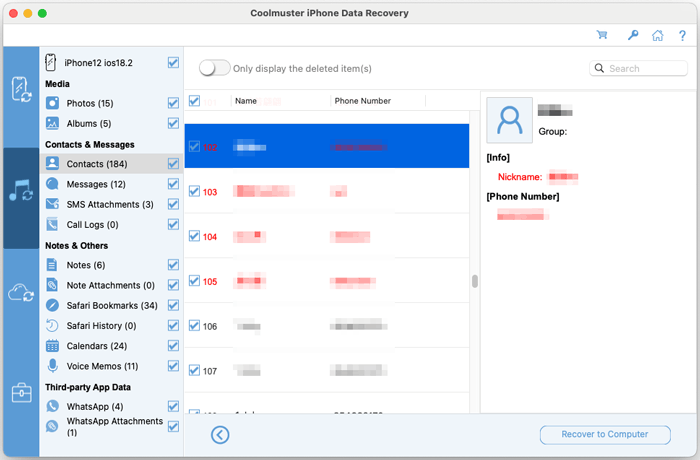Click the Calendars icon
Screen dimensions: 700x460
52,346
